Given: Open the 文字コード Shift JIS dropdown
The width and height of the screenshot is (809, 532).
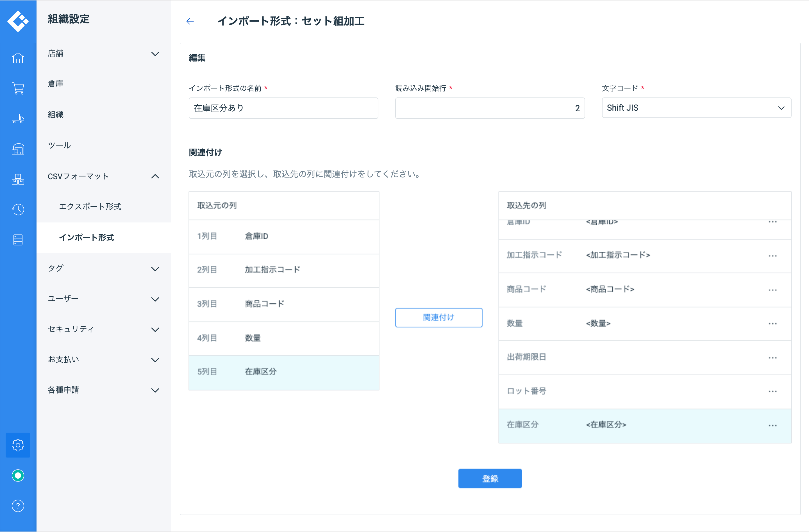Looking at the screenshot, I should pos(696,108).
